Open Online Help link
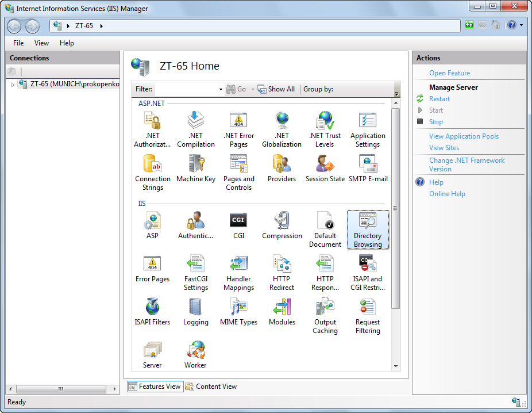 tap(447, 194)
